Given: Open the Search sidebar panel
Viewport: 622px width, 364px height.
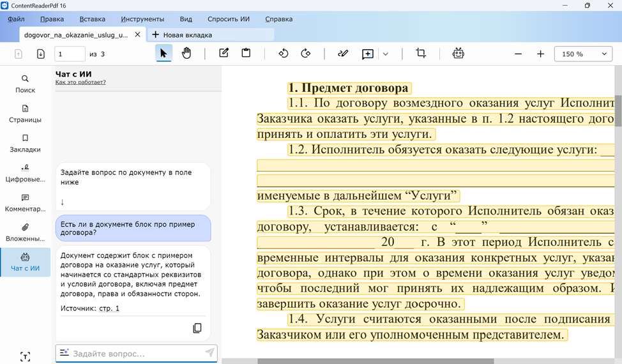Looking at the screenshot, I should tap(26, 84).
